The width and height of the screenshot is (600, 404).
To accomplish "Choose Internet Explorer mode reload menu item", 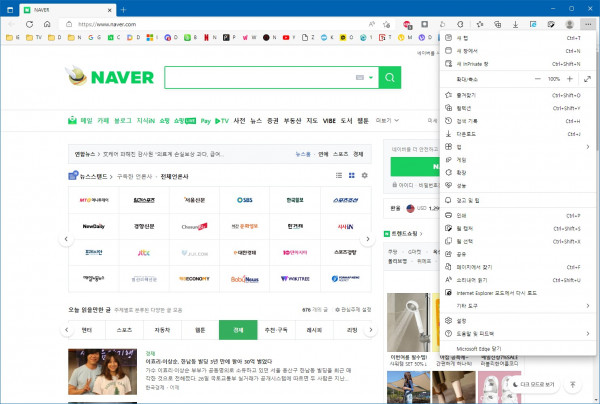I will pyautogui.click(x=517, y=293).
